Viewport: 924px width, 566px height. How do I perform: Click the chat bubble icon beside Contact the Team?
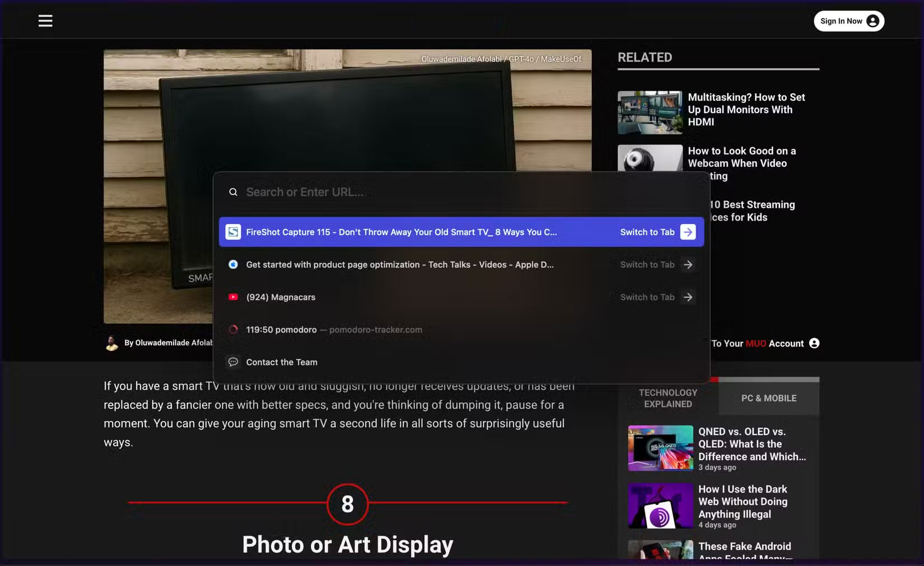point(233,362)
